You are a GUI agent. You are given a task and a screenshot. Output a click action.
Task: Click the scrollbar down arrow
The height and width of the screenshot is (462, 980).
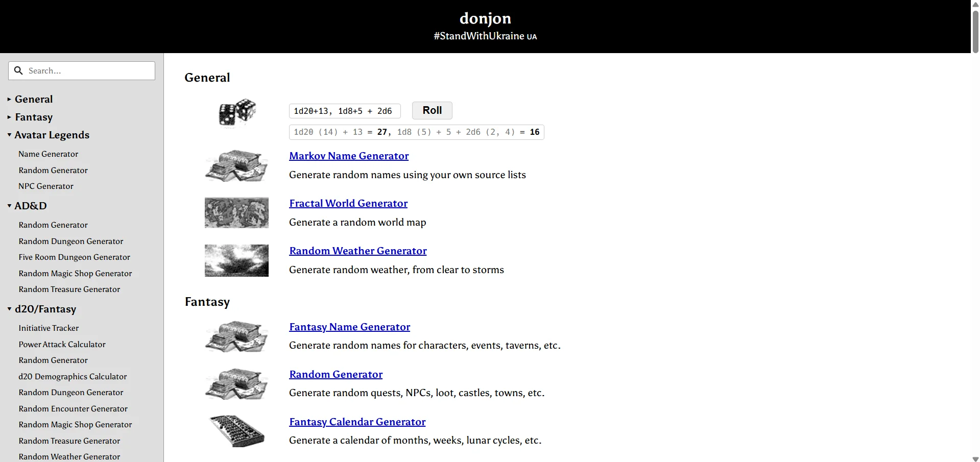coord(975,458)
